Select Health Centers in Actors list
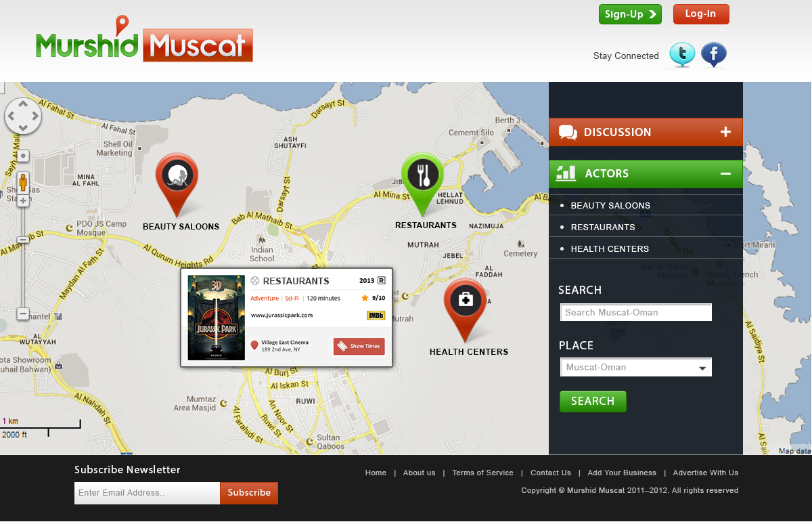Screen dimensions: 812x522 click(x=610, y=248)
